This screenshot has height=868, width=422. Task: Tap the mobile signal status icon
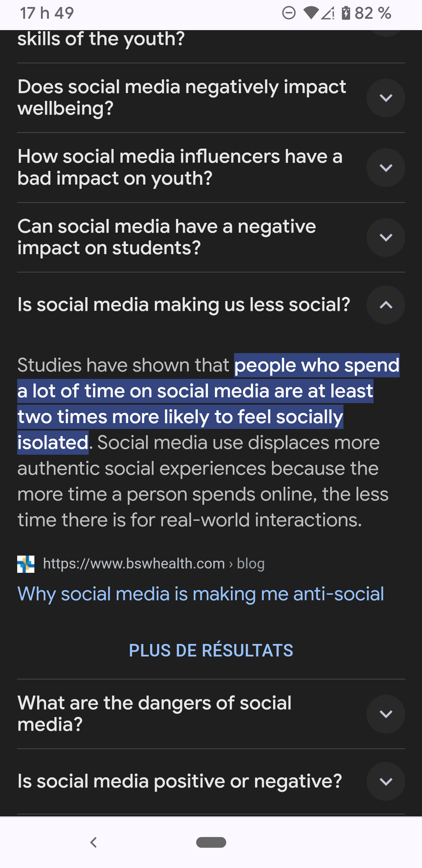[x=327, y=13]
